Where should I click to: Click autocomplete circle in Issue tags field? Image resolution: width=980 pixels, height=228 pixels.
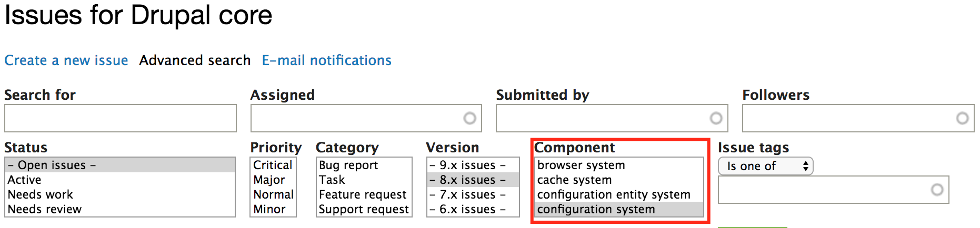[937, 190]
